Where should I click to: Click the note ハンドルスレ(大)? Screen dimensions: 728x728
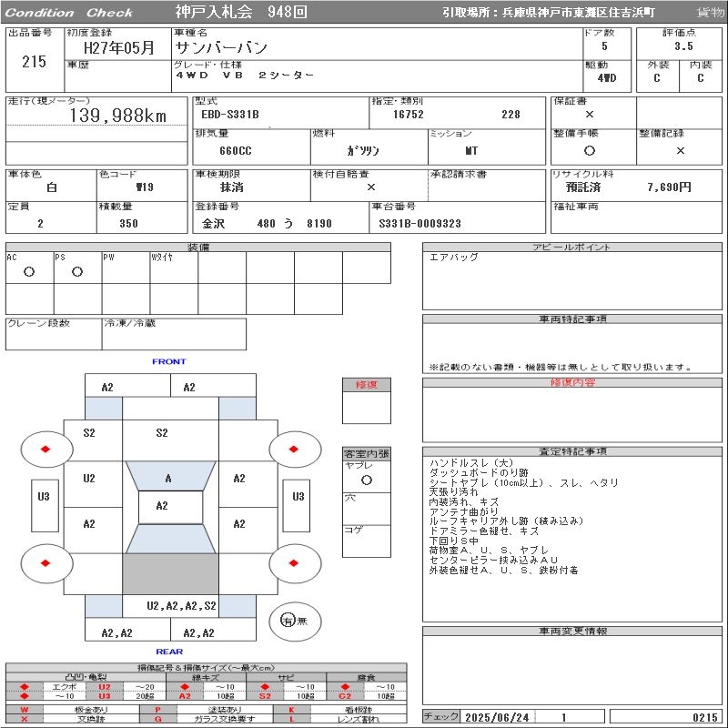pos(471,463)
